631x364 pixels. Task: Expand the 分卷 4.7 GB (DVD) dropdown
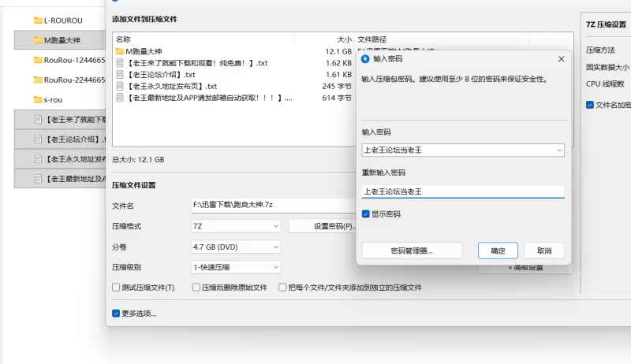[x=236, y=247]
